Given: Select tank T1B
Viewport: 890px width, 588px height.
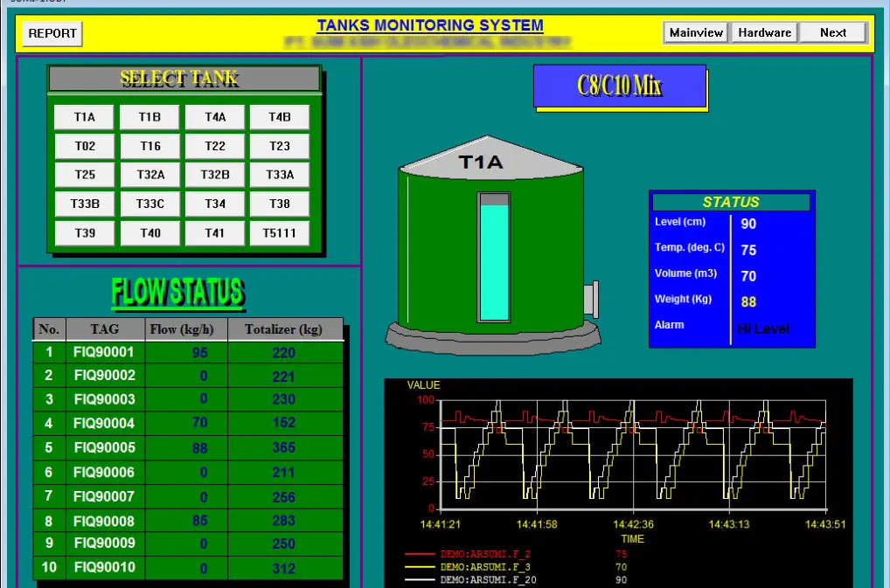Looking at the screenshot, I should [149, 117].
